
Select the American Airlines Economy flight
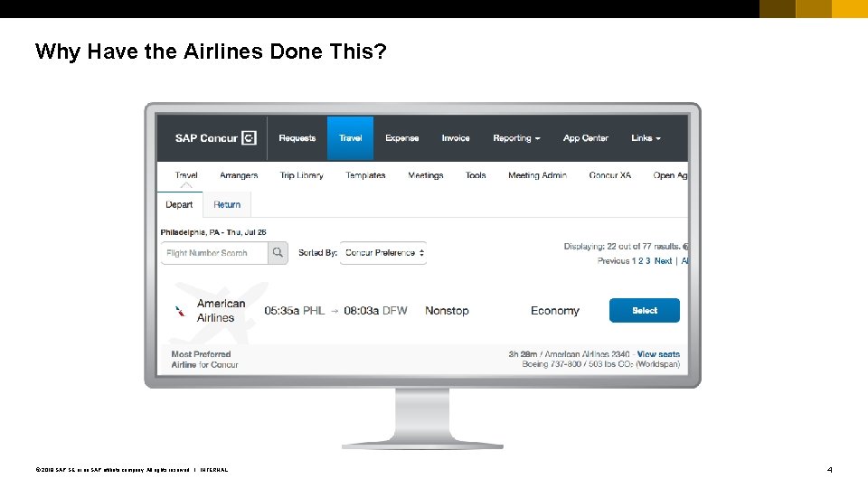point(645,310)
